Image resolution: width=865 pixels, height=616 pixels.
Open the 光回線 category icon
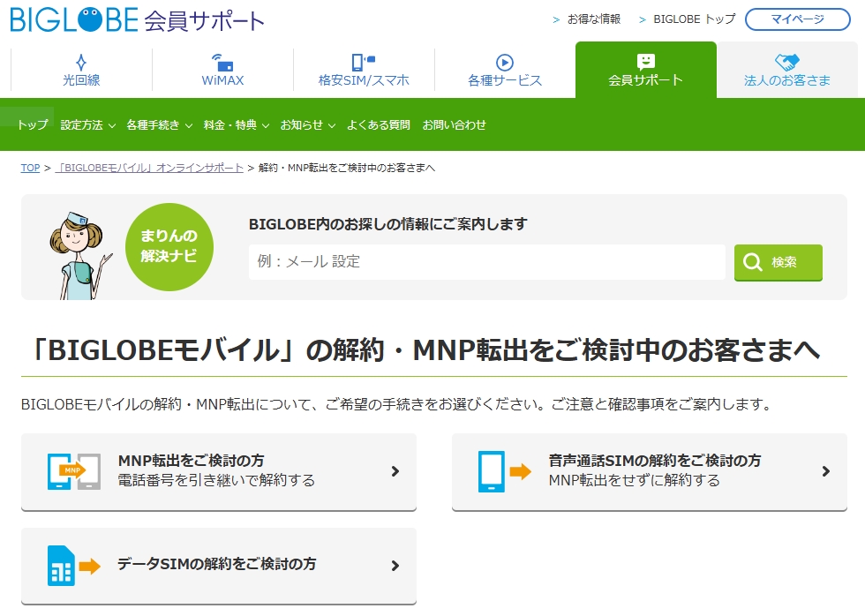(81, 61)
